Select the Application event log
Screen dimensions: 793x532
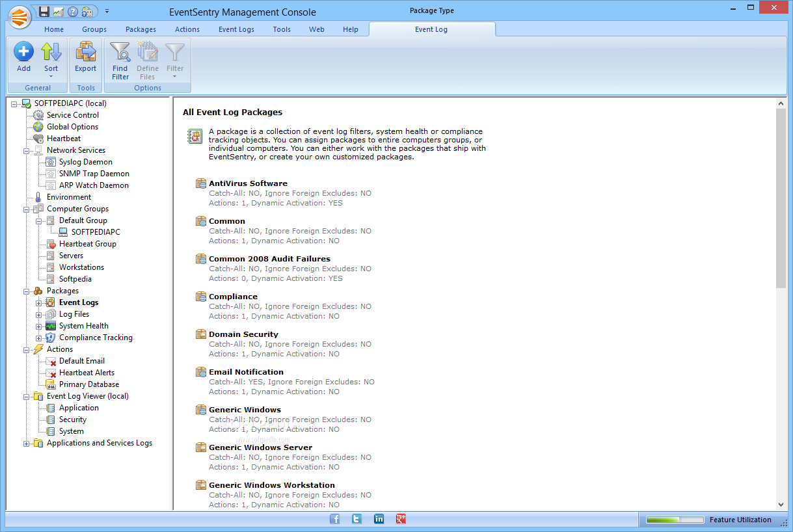tap(79, 408)
